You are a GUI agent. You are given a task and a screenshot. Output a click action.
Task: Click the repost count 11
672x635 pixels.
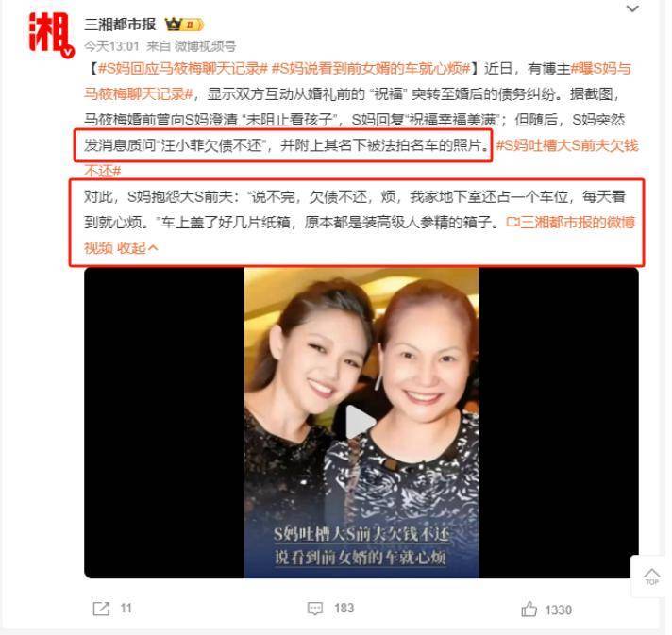point(126,608)
